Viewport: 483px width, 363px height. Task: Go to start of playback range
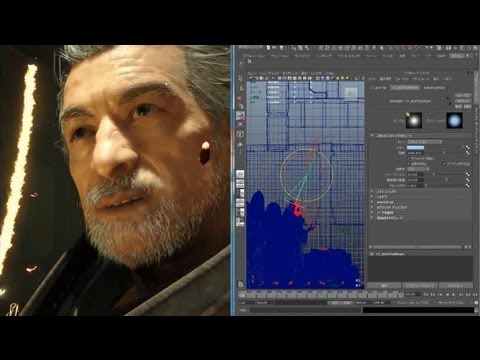pos(426,295)
